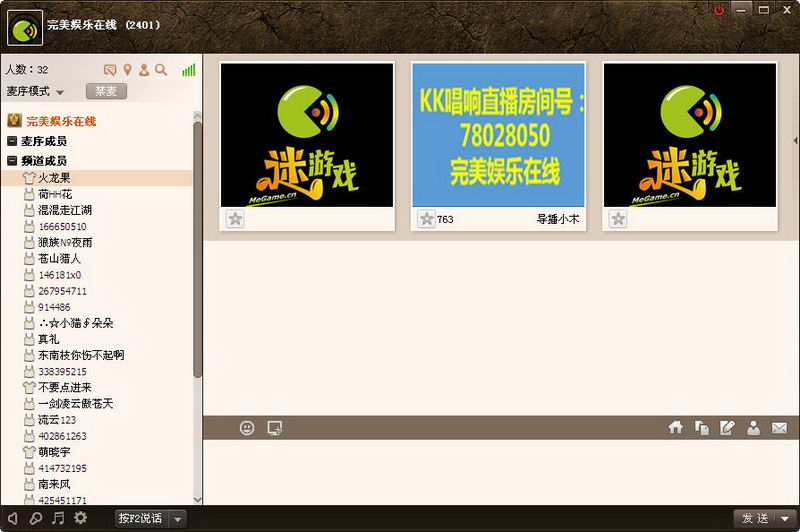Select the 完美娱乐在线 channel root
The width and height of the screenshot is (800, 532).
tap(61, 121)
